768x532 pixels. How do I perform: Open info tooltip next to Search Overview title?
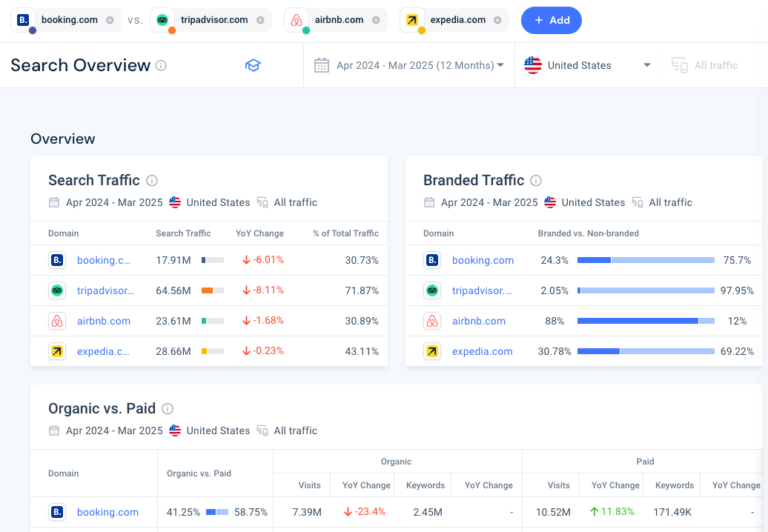[x=161, y=65]
